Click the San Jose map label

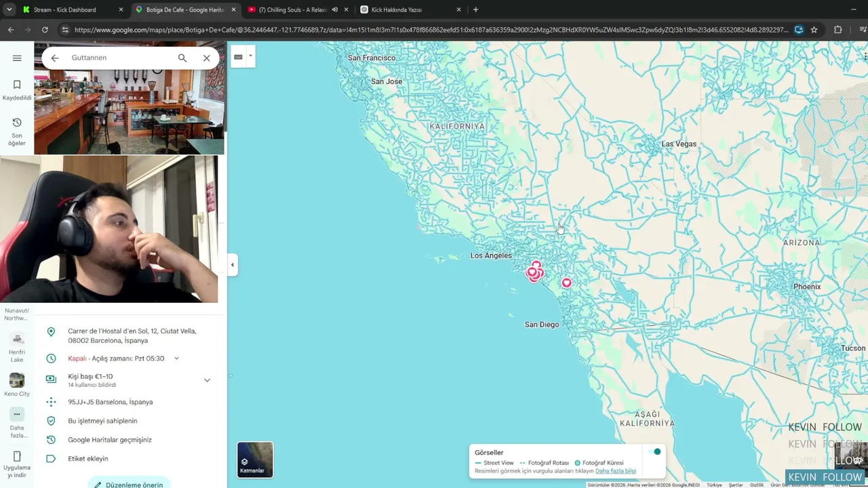pos(387,82)
